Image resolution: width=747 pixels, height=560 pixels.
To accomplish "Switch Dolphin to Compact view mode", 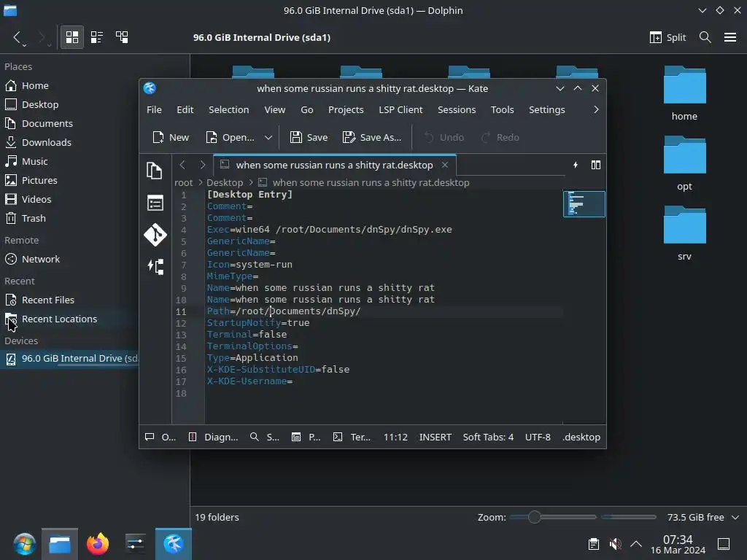I will point(97,37).
